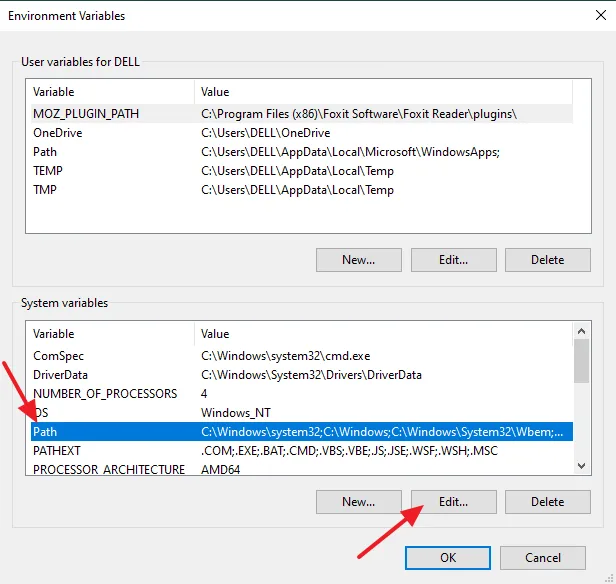The height and width of the screenshot is (584, 616).
Task: Click Variable column header in User variables
Action: point(112,92)
